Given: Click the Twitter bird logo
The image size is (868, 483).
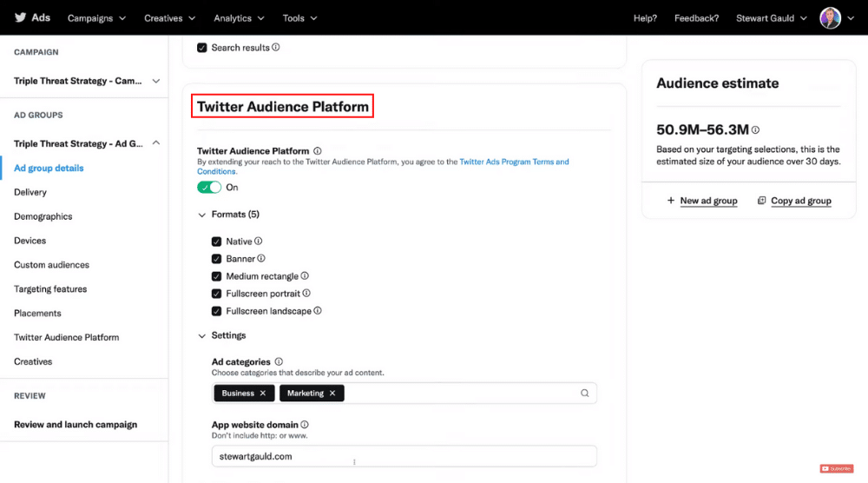Looking at the screenshot, I should [21, 17].
